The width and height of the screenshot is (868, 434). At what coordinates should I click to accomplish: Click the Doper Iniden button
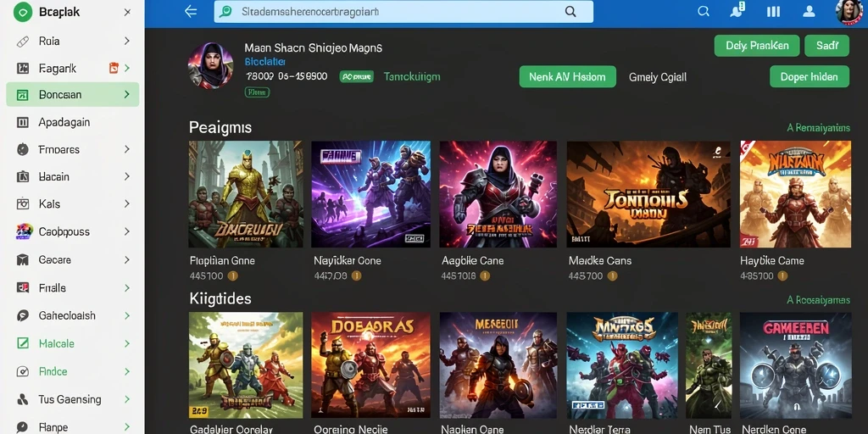pyautogui.click(x=809, y=77)
